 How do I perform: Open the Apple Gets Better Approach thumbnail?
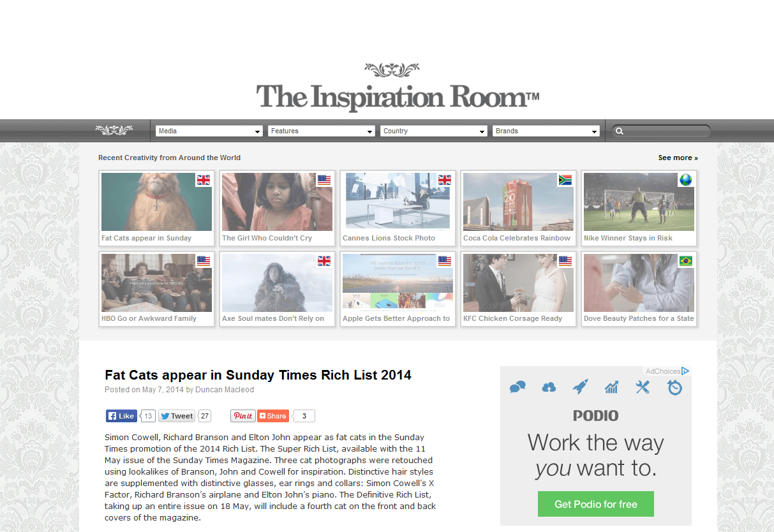pos(398,289)
